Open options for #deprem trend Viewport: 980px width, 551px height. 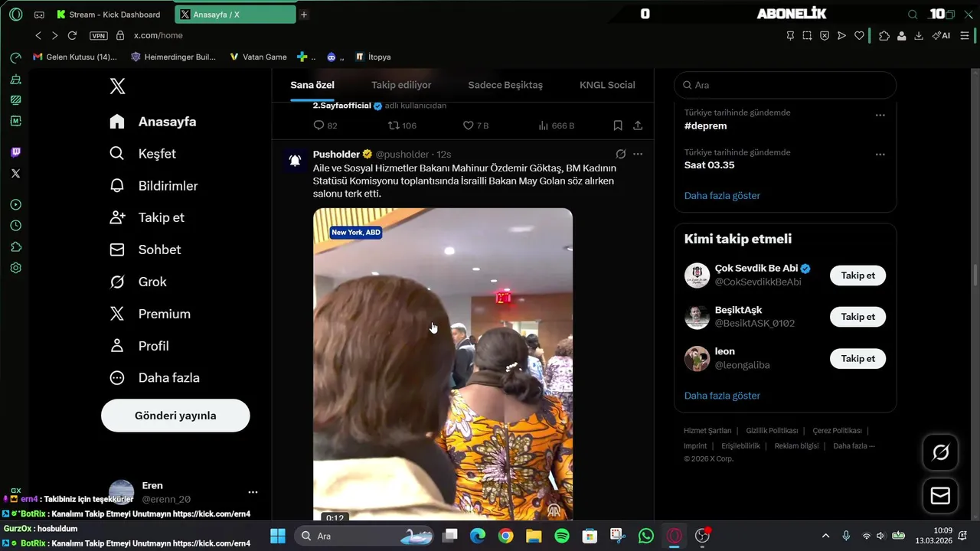pyautogui.click(x=880, y=115)
